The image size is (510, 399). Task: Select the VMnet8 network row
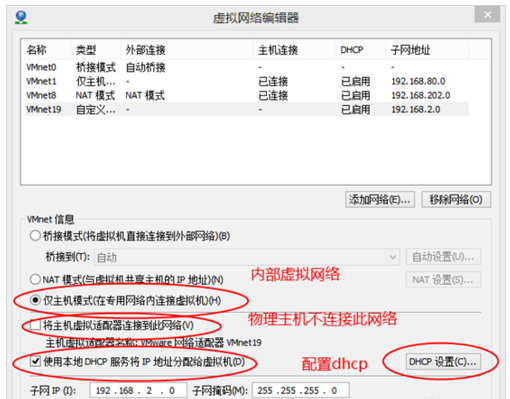(247, 95)
